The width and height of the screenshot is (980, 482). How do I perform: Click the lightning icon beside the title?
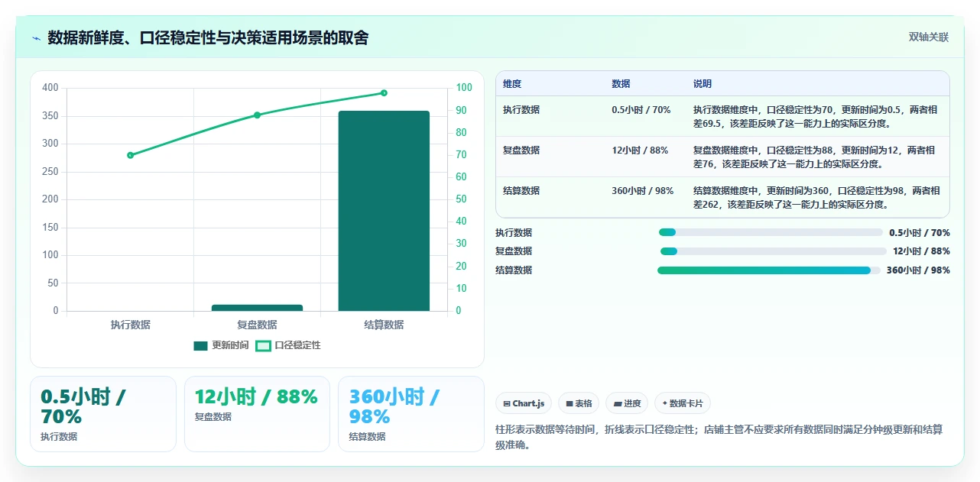click(x=36, y=38)
